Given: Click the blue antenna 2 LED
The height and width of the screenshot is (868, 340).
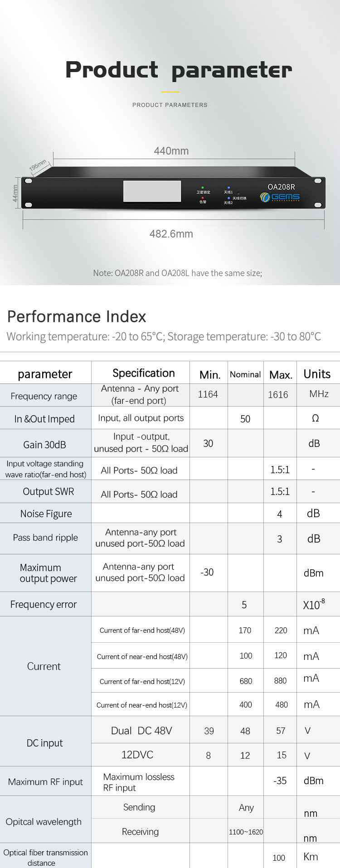Looking at the screenshot, I should (x=228, y=198).
